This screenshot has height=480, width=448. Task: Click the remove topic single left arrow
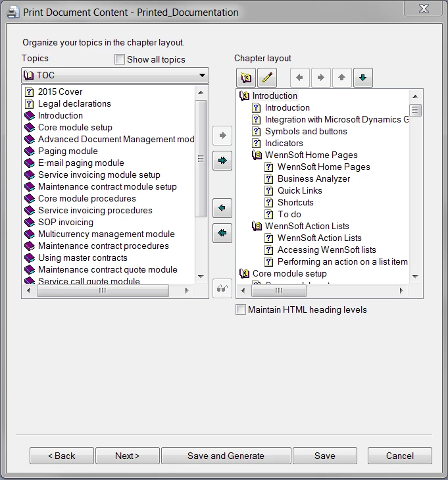click(x=222, y=208)
